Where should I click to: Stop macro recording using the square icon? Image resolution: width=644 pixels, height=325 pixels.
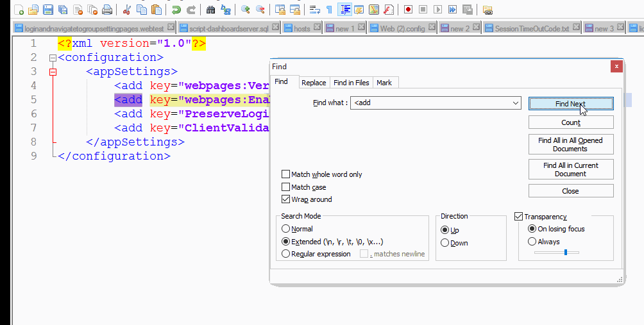point(423,10)
